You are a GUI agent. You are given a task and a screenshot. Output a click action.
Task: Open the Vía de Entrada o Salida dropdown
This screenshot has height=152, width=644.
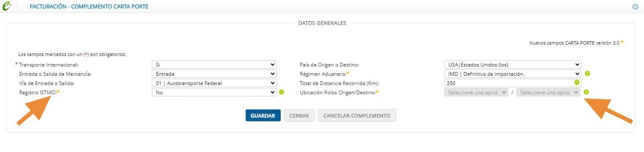pos(214,83)
